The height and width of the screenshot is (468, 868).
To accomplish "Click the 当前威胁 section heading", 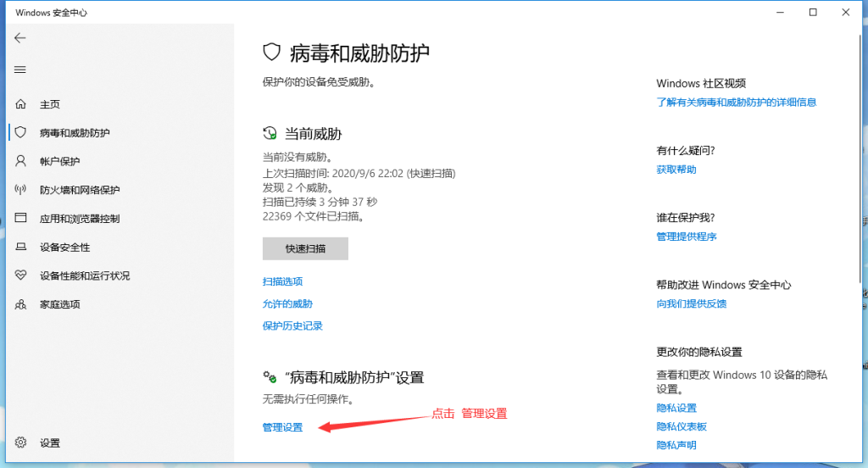I will coord(314,133).
